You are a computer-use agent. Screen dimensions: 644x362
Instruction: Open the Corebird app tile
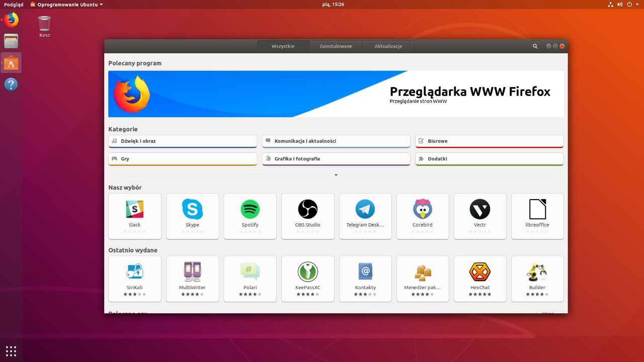[423, 216]
